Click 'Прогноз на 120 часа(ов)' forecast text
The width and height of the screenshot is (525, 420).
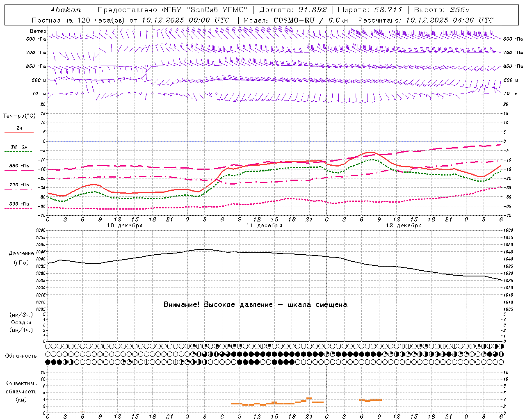(x=79, y=20)
